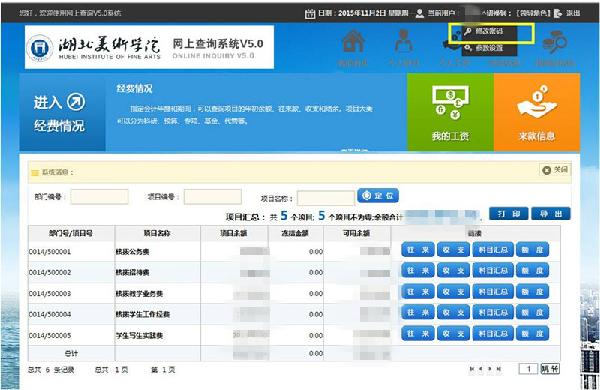Screen dimensions: 600x390
Task: Go to the first page arrow
Action: [472, 369]
